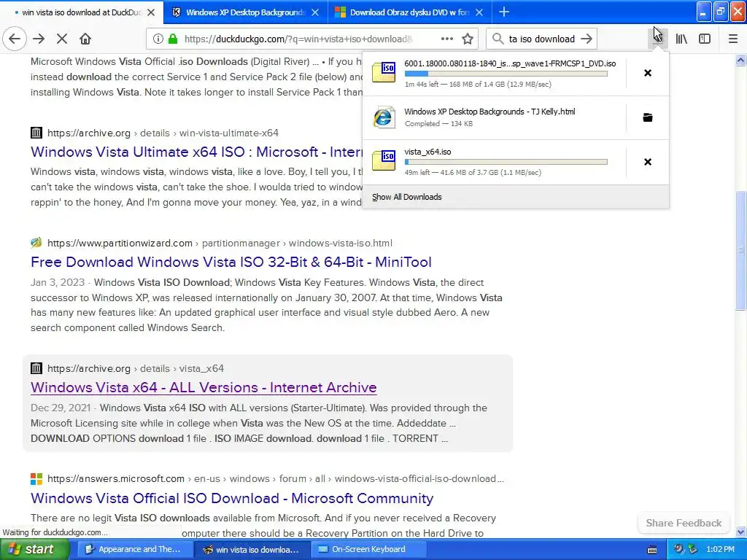
Task: Click the Microsoft favicon beside answers.microsoft.com
Action: point(36,478)
